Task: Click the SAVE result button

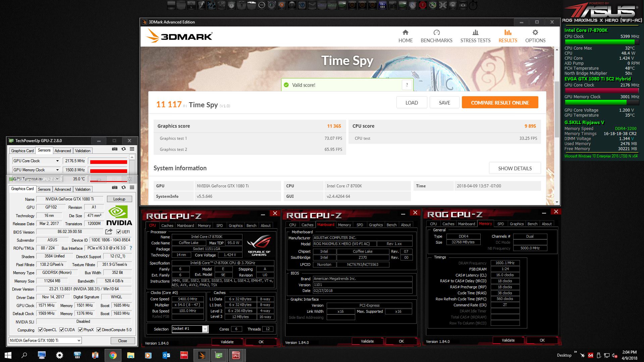Action: pyautogui.click(x=444, y=103)
